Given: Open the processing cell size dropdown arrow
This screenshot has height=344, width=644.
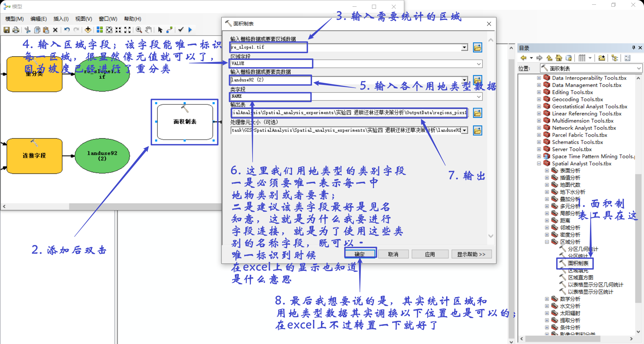Looking at the screenshot, I should click(x=465, y=130).
